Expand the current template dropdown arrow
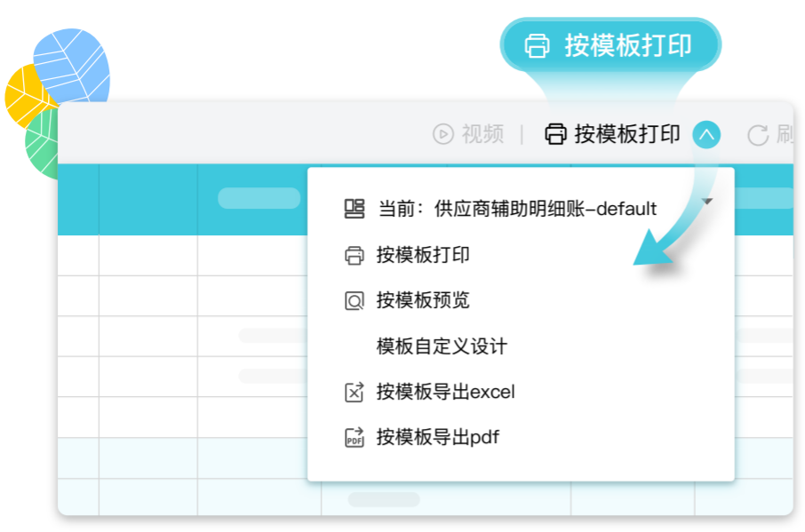This screenshot has width=805, height=532. tap(707, 202)
